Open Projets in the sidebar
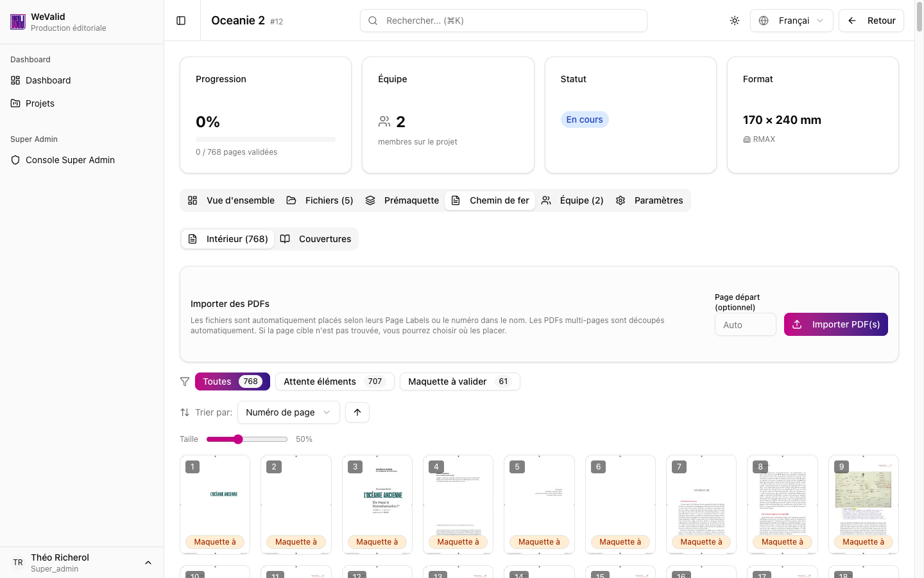 [40, 103]
